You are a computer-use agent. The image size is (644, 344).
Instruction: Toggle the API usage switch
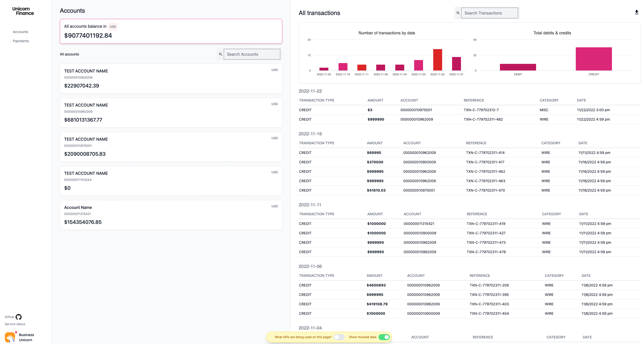339,337
